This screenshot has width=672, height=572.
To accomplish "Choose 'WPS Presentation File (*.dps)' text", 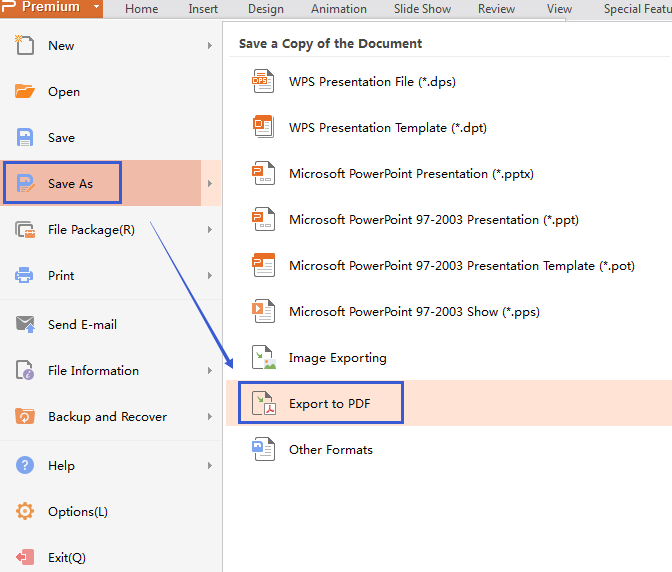I will tap(372, 81).
